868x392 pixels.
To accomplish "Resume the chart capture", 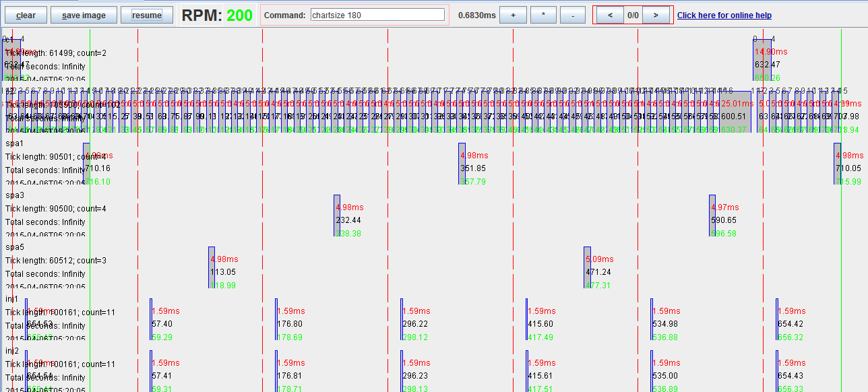I will (147, 15).
